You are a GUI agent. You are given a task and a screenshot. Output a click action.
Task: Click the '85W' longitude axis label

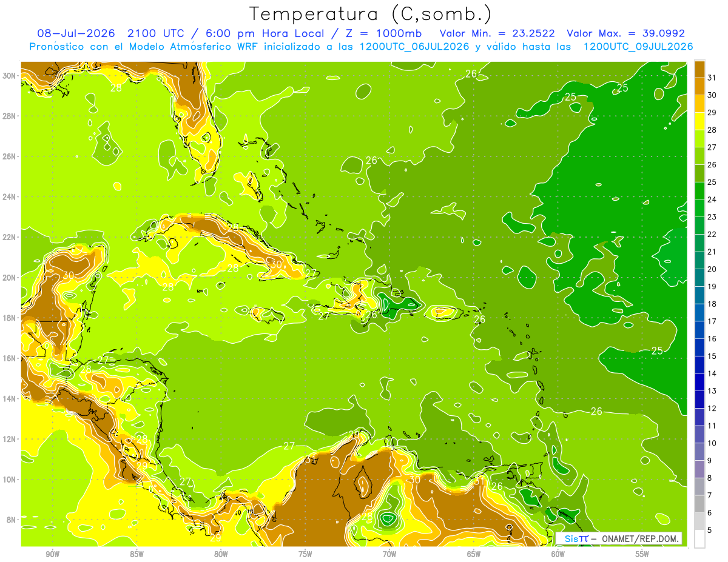[x=137, y=554]
